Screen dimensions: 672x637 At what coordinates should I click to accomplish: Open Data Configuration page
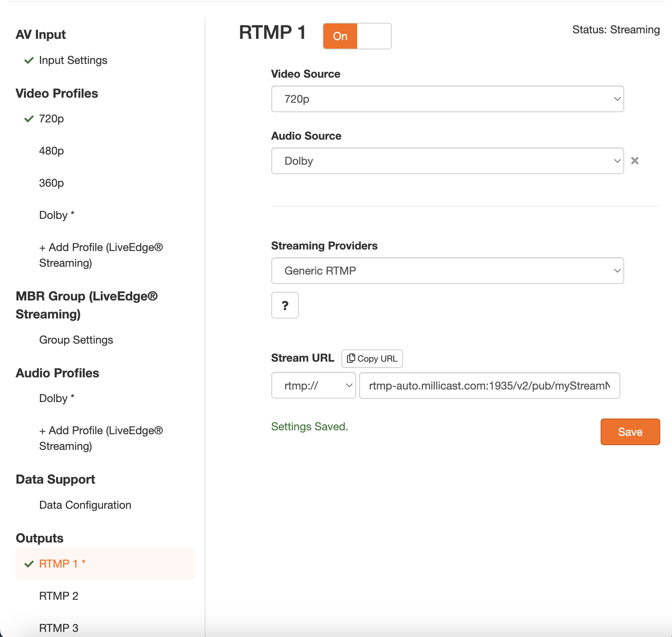(85, 505)
